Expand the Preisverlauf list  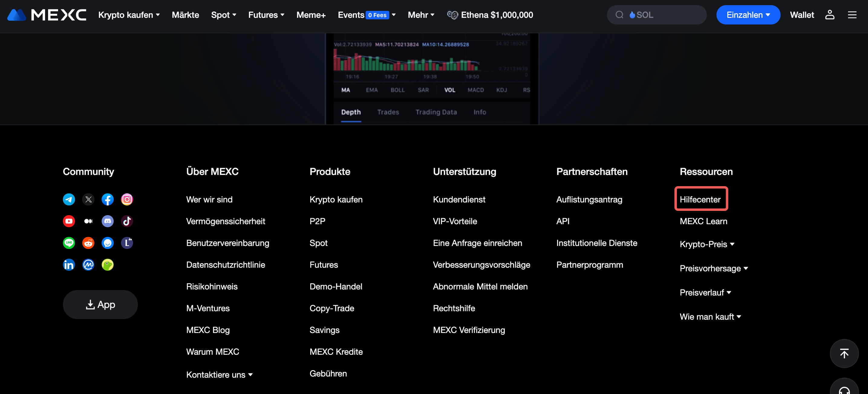[705, 292]
